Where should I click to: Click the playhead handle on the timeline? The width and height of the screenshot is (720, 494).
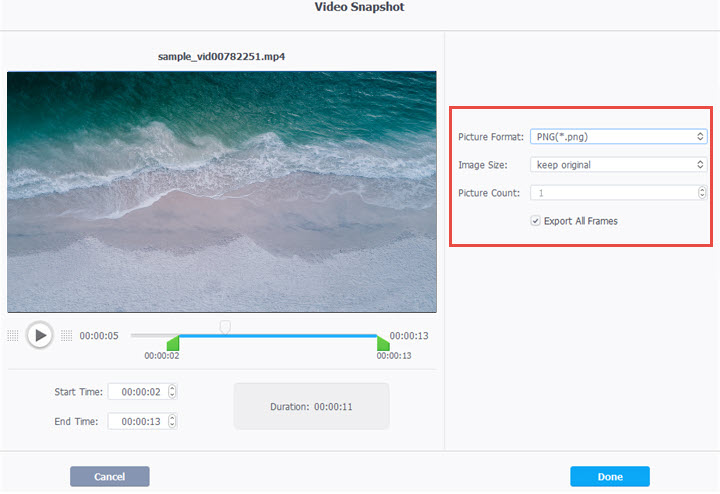[225, 327]
